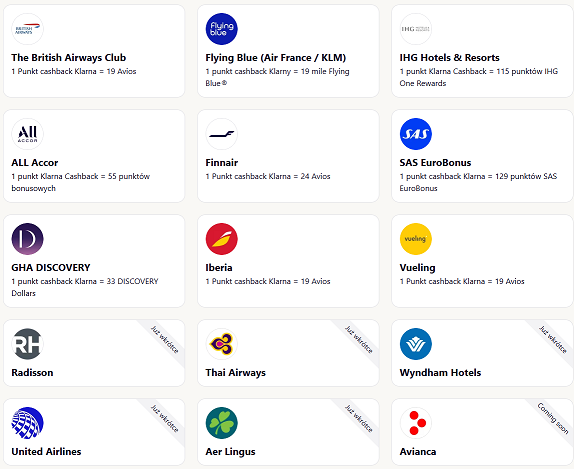Select the IHG Hotels logo icon
The height and width of the screenshot is (469, 574).
point(415,29)
